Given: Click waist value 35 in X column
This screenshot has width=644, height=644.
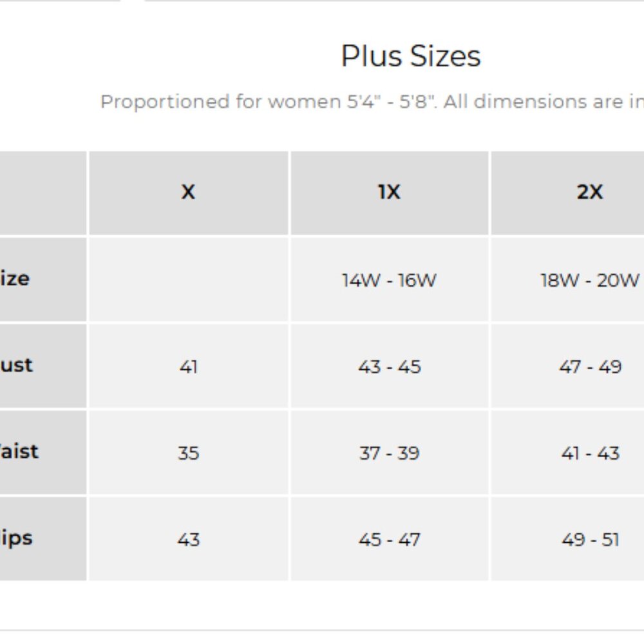Looking at the screenshot, I should (188, 453).
